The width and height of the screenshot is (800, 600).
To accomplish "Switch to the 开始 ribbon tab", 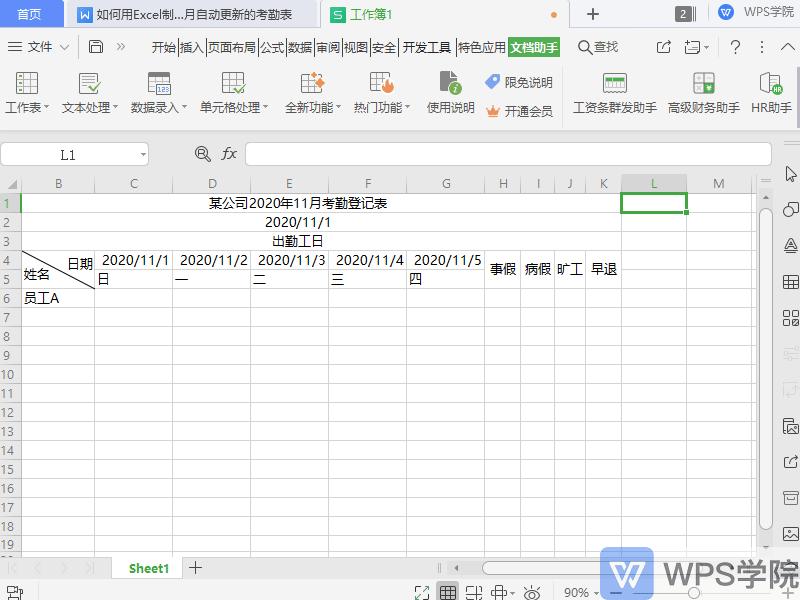I will 165,46.
